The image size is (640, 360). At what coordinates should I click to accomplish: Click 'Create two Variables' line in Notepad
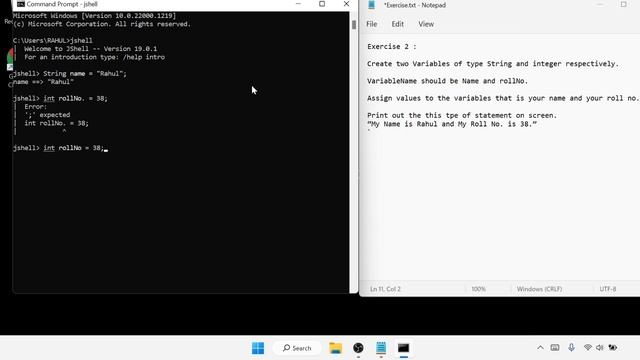(493, 64)
